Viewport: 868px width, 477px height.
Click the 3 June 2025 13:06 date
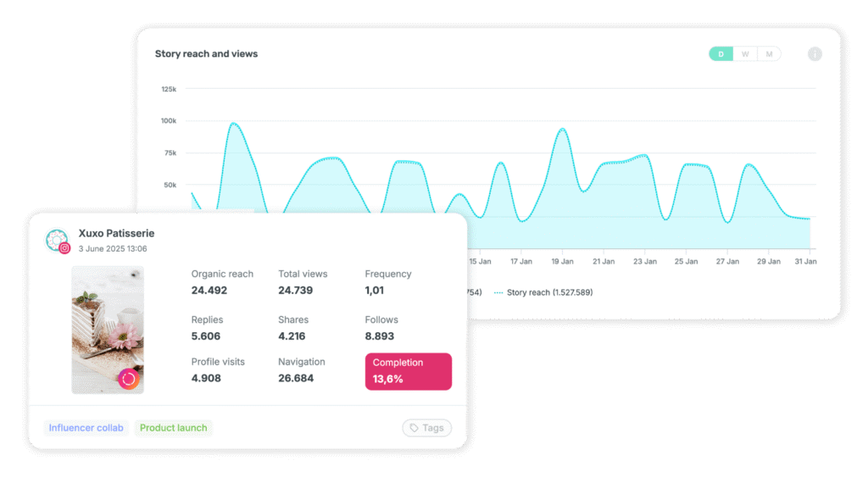113,249
